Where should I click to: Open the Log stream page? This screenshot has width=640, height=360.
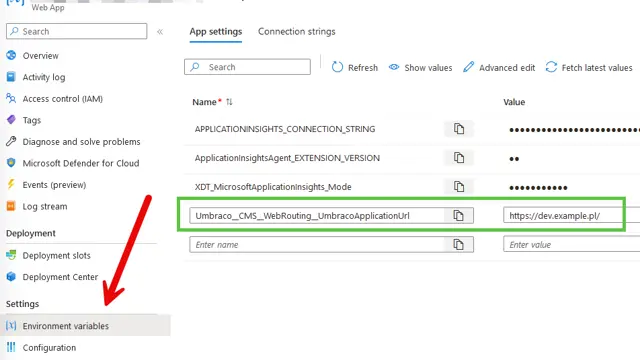(45, 207)
